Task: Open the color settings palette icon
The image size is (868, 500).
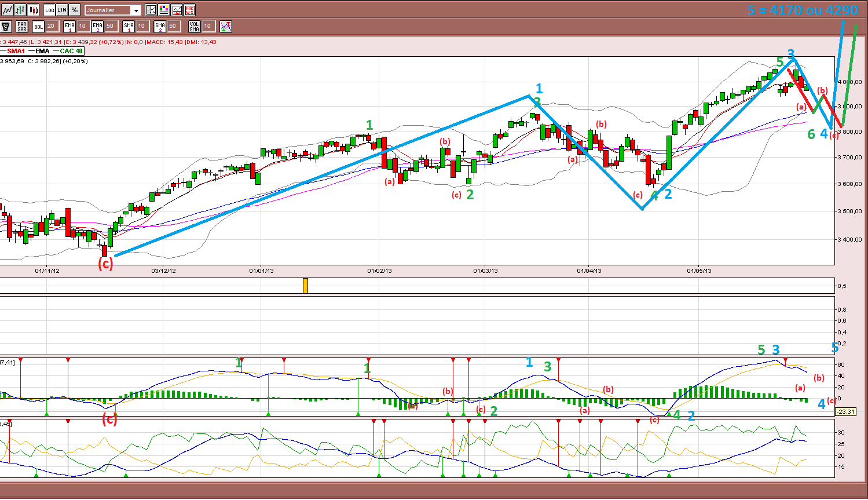Action: [x=164, y=10]
